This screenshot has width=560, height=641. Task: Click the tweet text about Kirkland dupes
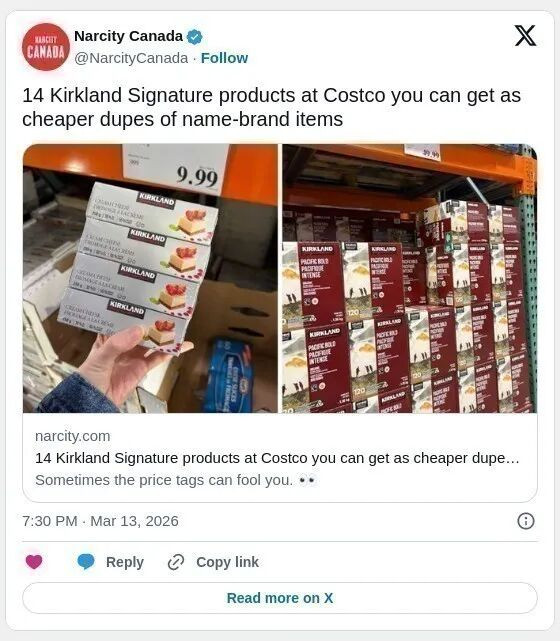(x=271, y=107)
